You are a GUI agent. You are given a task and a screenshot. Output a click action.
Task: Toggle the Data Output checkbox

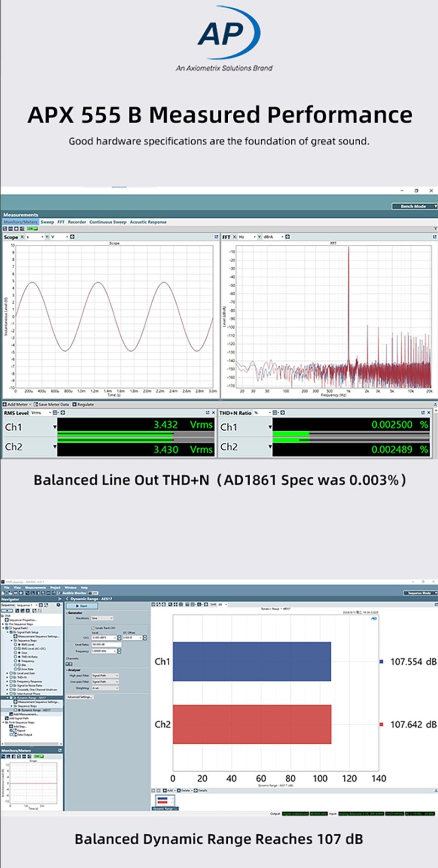[x=11, y=735]
